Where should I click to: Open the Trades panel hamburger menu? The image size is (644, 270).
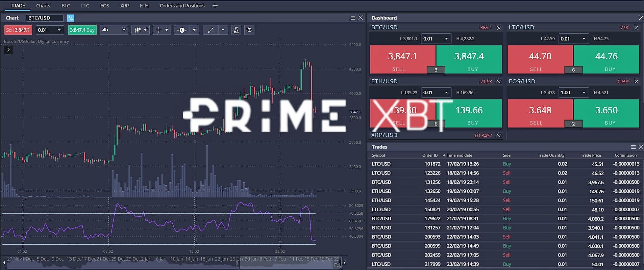pos(634,147)
